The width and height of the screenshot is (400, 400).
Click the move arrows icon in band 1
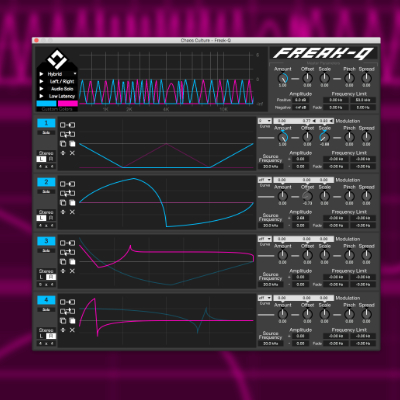63,153
